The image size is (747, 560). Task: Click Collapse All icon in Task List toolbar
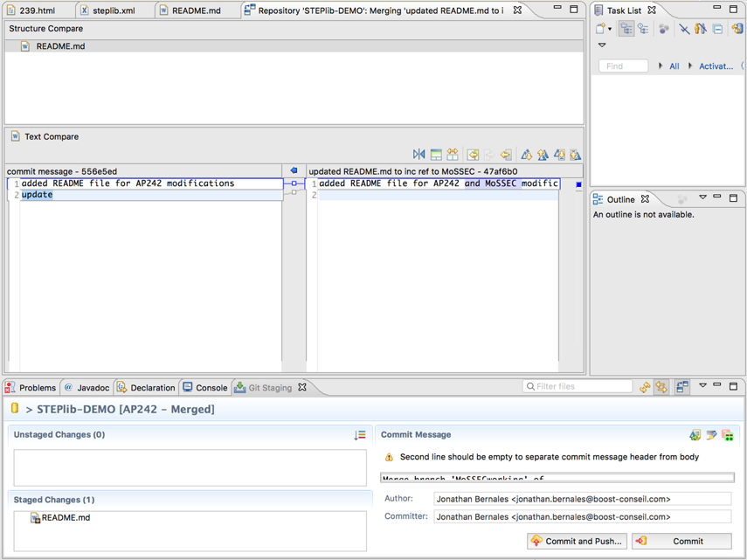717,29
